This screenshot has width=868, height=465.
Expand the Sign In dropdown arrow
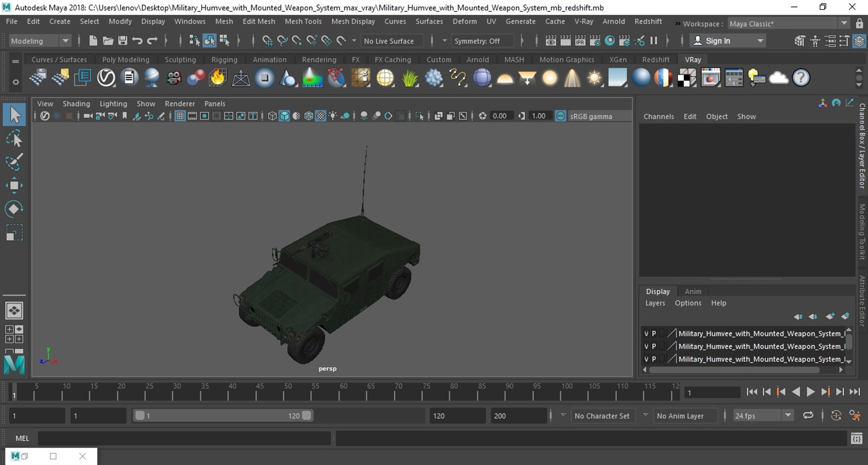pos(760,41)
